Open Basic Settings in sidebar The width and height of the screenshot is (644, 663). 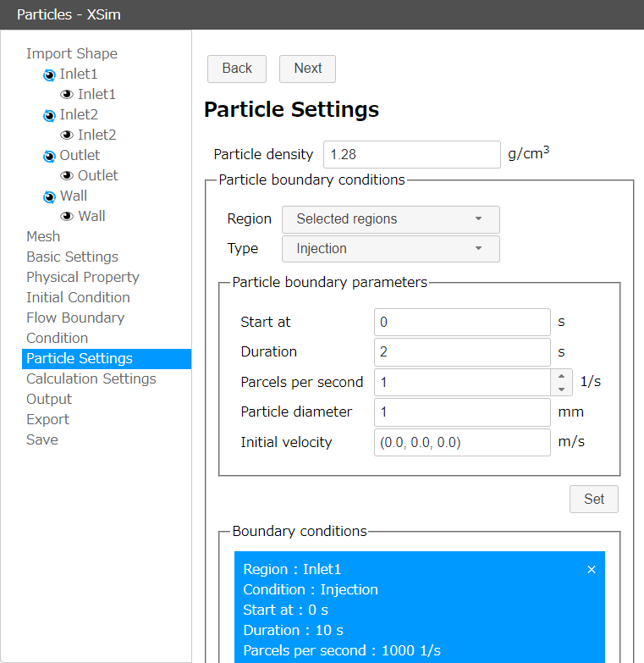tap(72, 257)
